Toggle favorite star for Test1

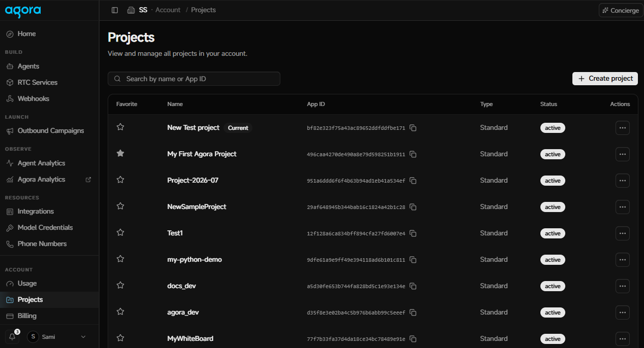(x=120, y=232)
